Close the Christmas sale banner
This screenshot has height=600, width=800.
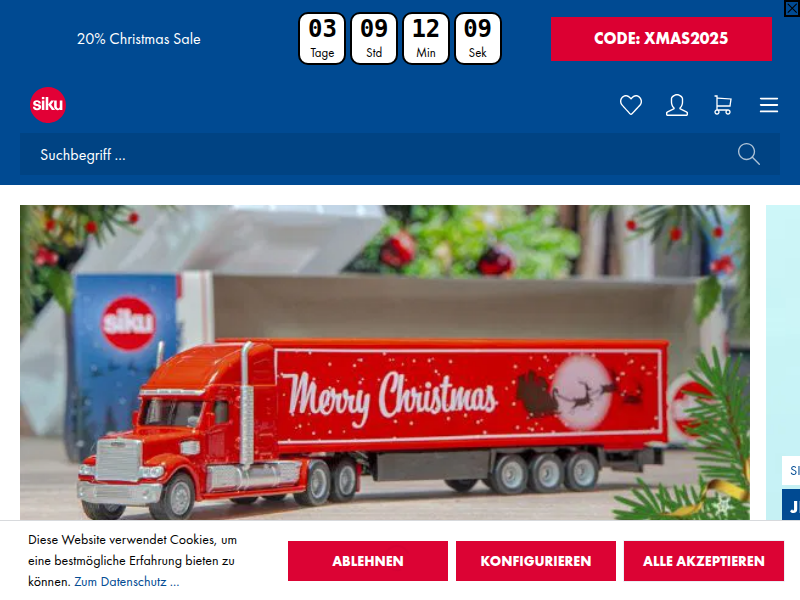[792, 8]
